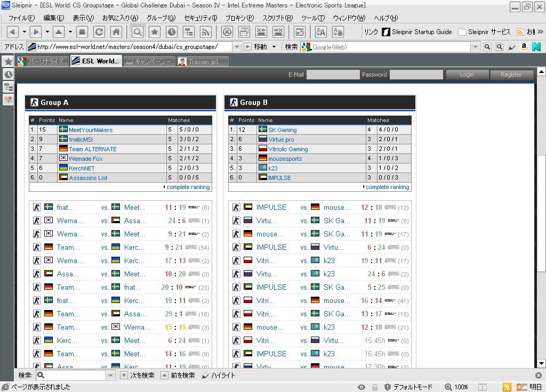The height and width of the screenshot is (392, 546).
Task: Open the Assassins List team link
Action: (88, 178)
